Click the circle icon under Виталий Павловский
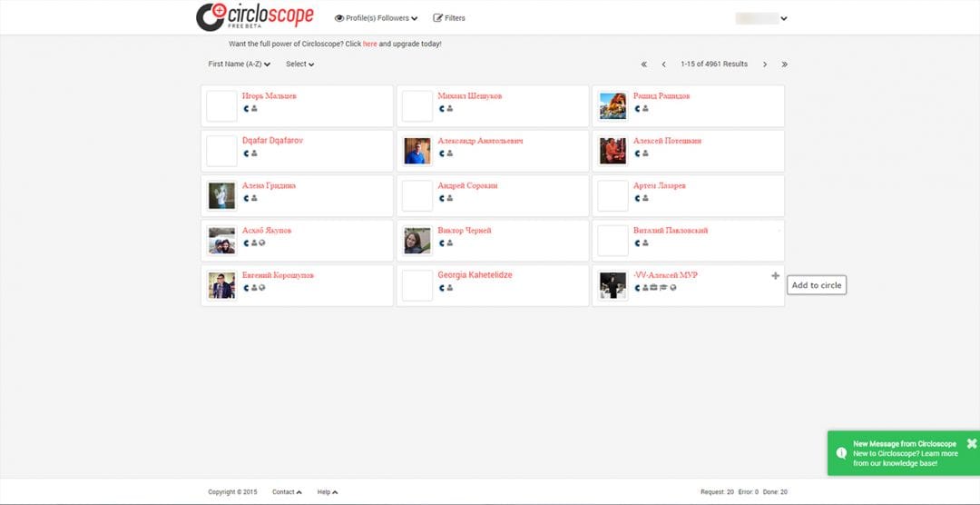The width and height of the screenshot is (980, 505). [x=637, y=243]
